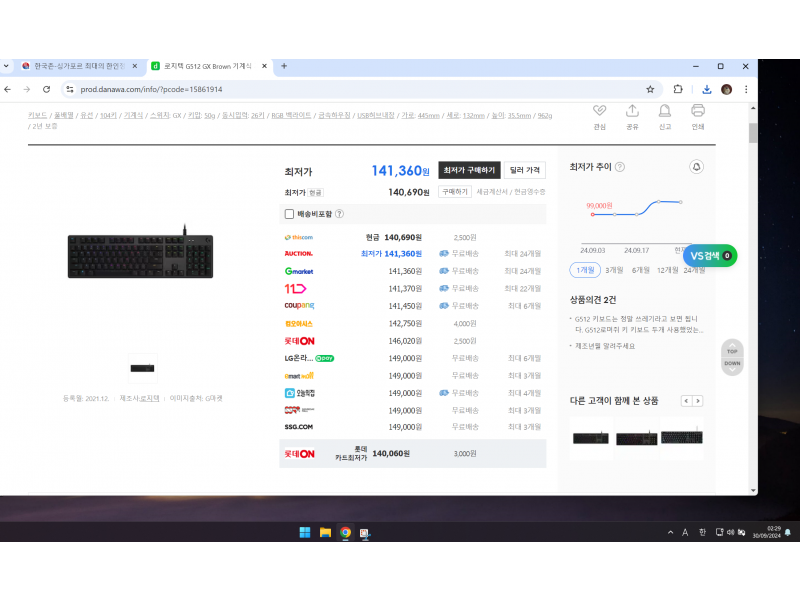Open the Chrome three-dot menu
The height and width of the screenshot is (600, 800).
(x=746, y=89)
